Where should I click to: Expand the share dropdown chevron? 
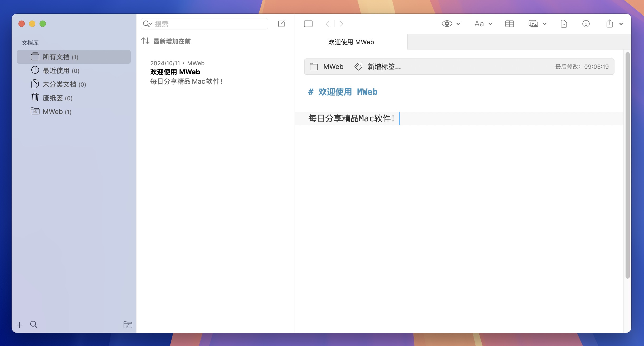(x=621, y=24)
